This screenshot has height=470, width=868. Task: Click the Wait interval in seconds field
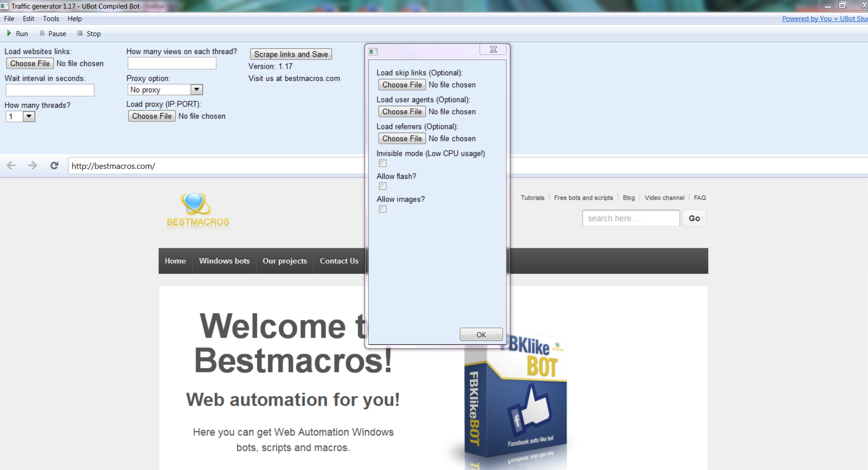[50, 90]
